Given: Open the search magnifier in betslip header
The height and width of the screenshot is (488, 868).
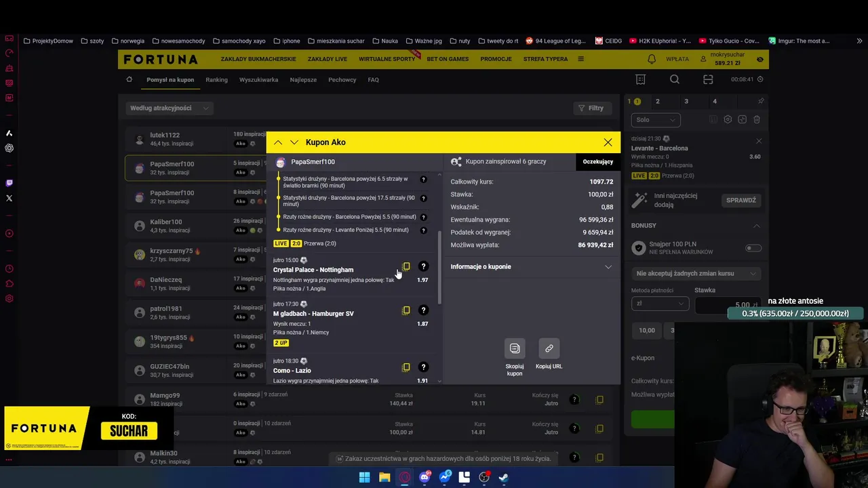Looking at the screenshot, I should pyautogui.click(x=675, y=79).
